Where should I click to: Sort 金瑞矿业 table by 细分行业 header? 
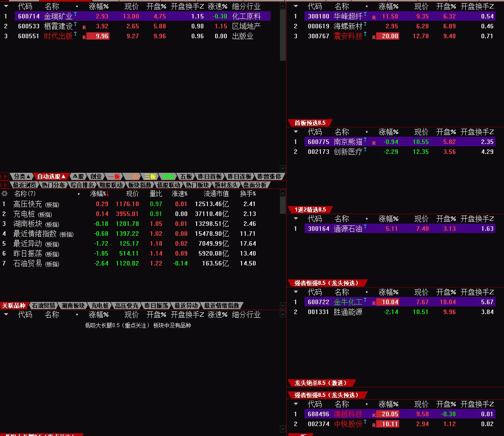[x=246, y=6]
